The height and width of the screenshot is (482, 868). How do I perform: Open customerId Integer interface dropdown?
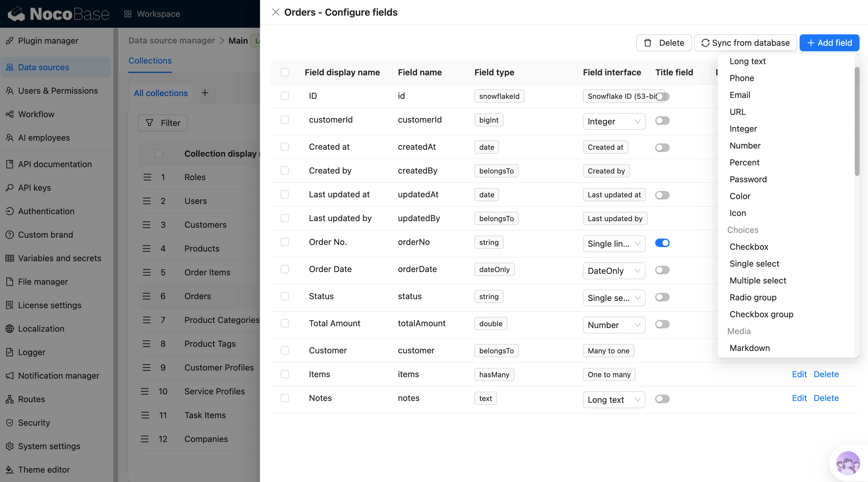[614, 121]
